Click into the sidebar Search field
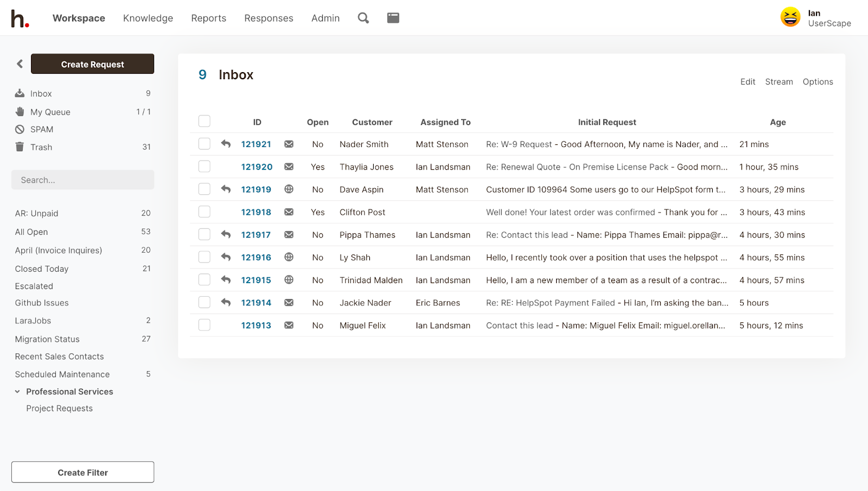This screenshot has height=491, width=868. pos(82,180)
